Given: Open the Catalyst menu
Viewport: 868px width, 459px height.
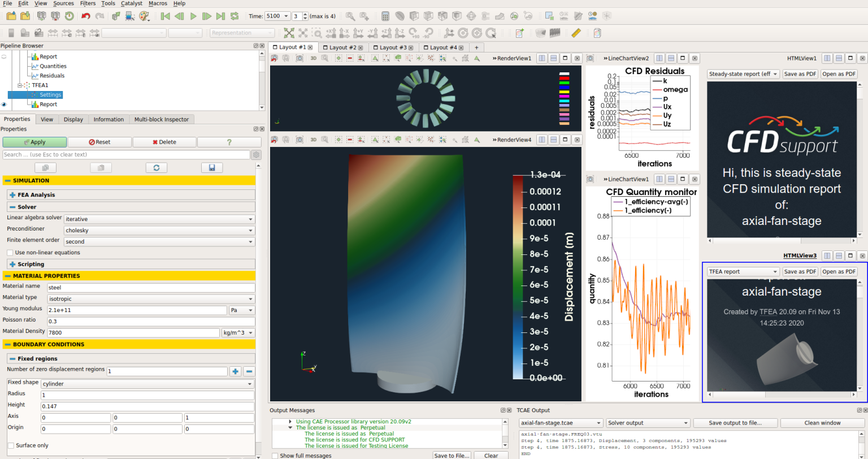Looking at the screenshot, I should 131,3.
